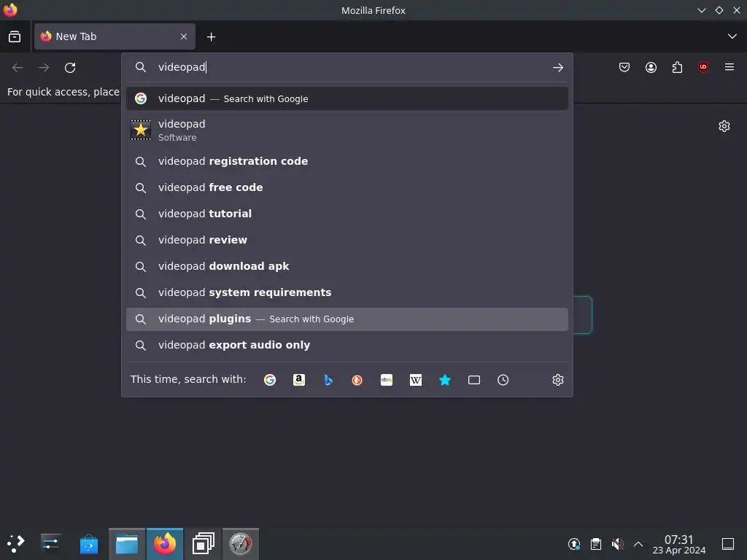Search this time with Google icon

coord(270,380)
